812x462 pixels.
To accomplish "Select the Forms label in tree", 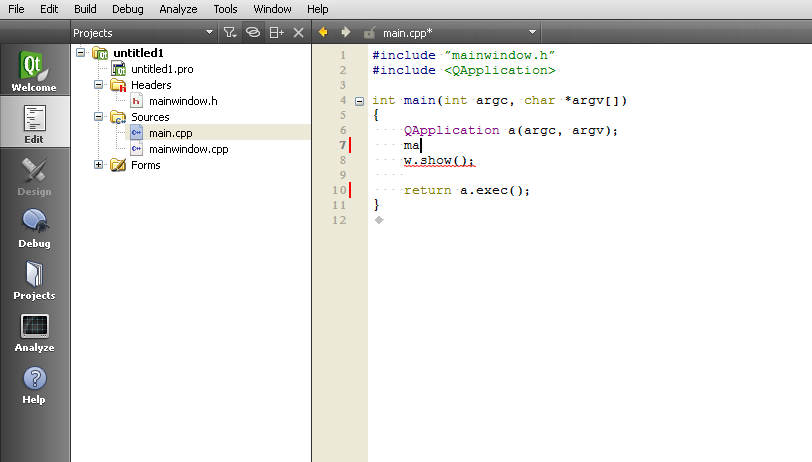I will (x=146, y=165).
